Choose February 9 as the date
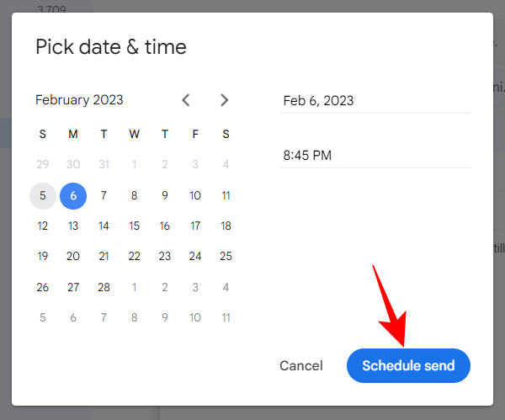Screen dimensions: 505x420 165,196
